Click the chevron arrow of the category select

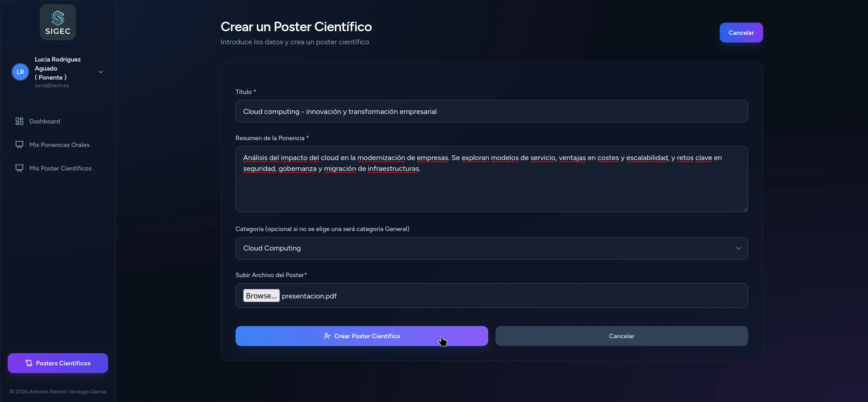click(738, 248)
